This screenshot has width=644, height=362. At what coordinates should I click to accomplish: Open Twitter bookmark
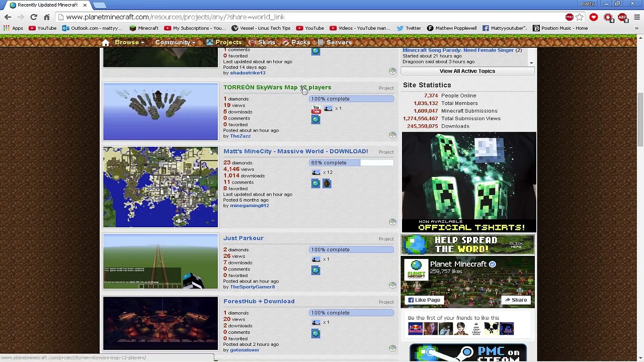pyautogui.click(x=408, y=28)
